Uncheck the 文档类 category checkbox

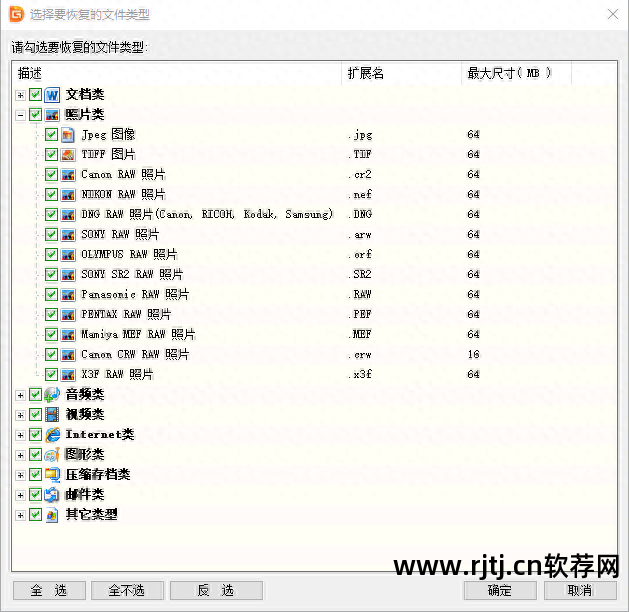click(x=35, y=95)
